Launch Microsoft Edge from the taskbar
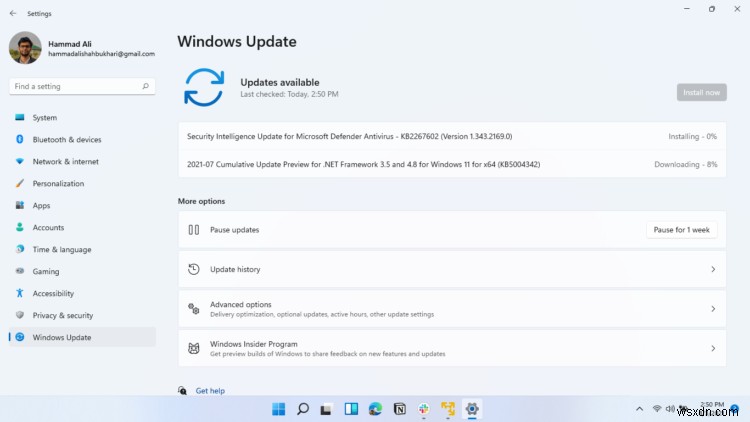 pos(375,409)
